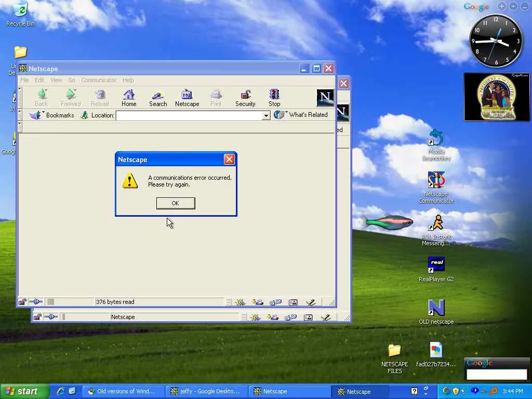This screenshot has width=532, height=399.
Task: Select the RealPlayer G2 desktop shortcut
Action: coord(436,270)
